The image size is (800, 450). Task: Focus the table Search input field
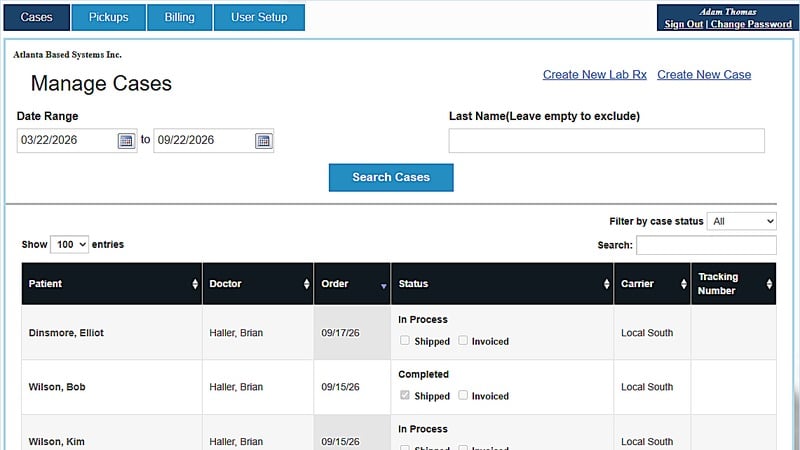click(x=706, y=245)
